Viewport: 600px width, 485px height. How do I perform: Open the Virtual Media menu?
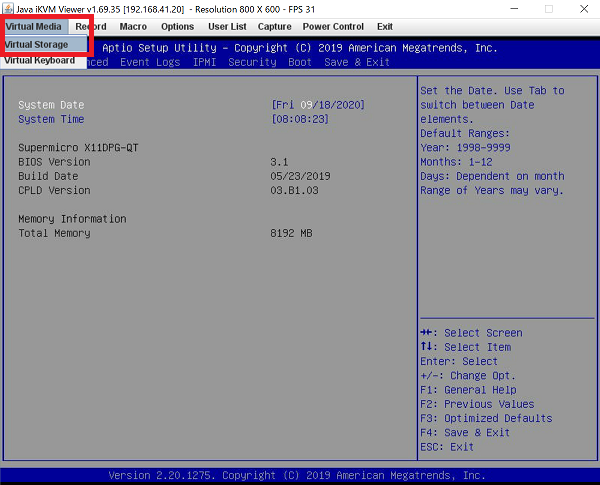(x=33, y=26)
